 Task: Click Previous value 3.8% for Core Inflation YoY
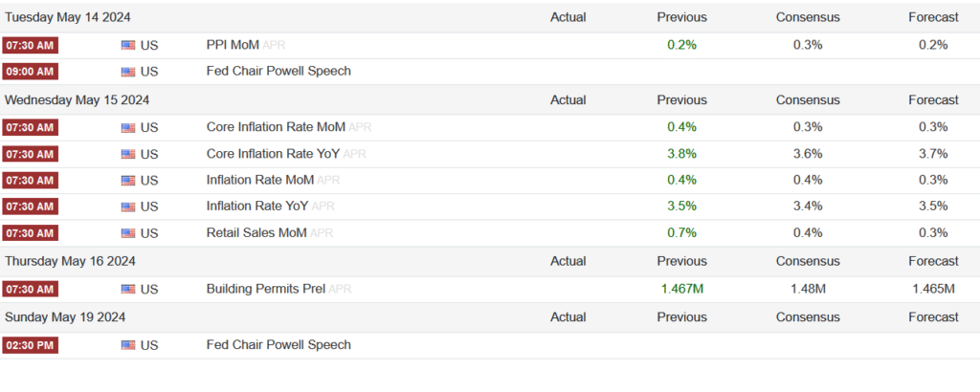click(x=681, y=154)
